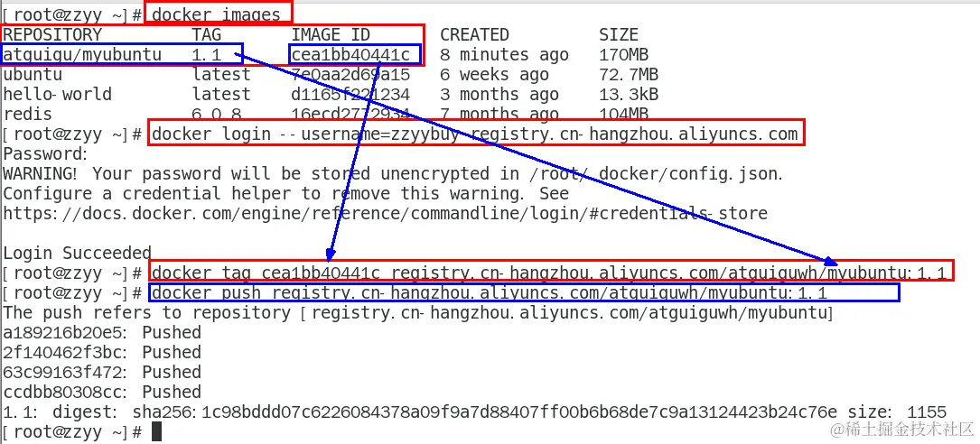Click the 'Login Succeeded' message
The width and height of the screenshot is (980, 444).
coord(77,253)
